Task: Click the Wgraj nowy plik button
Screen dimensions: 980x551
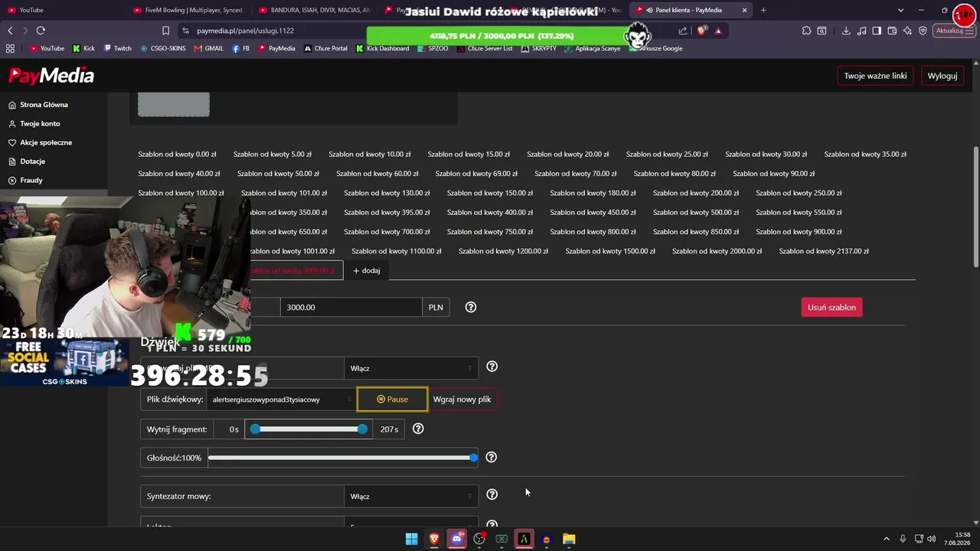Action: tap(462, 399)
